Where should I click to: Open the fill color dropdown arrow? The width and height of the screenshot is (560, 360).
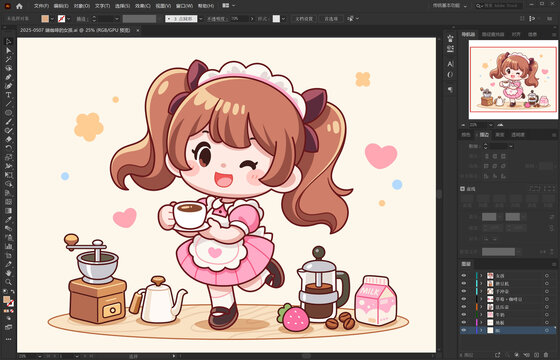click(x=52, y=19)
